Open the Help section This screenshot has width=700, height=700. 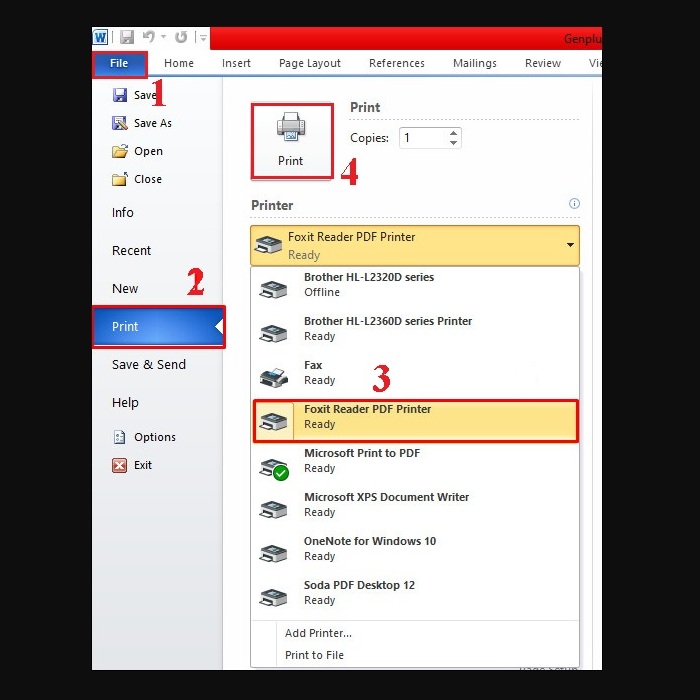pos(125,403)
